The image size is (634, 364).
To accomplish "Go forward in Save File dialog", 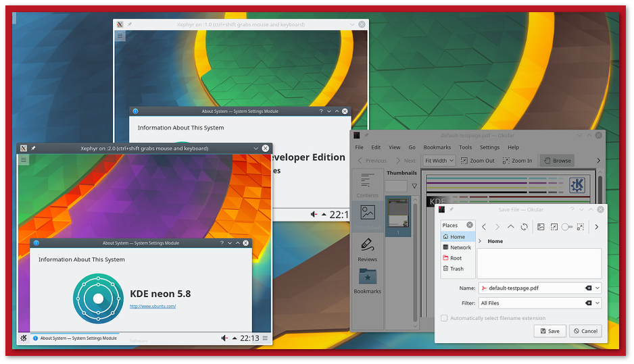I will point(497,227).
